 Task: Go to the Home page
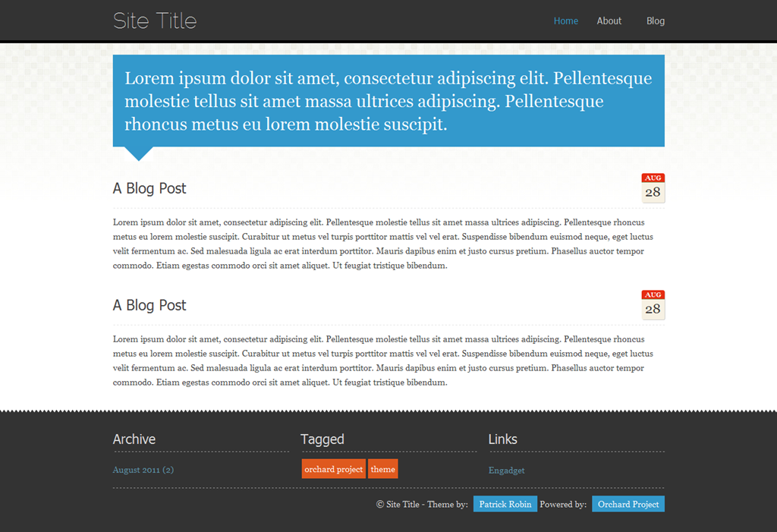565,20
